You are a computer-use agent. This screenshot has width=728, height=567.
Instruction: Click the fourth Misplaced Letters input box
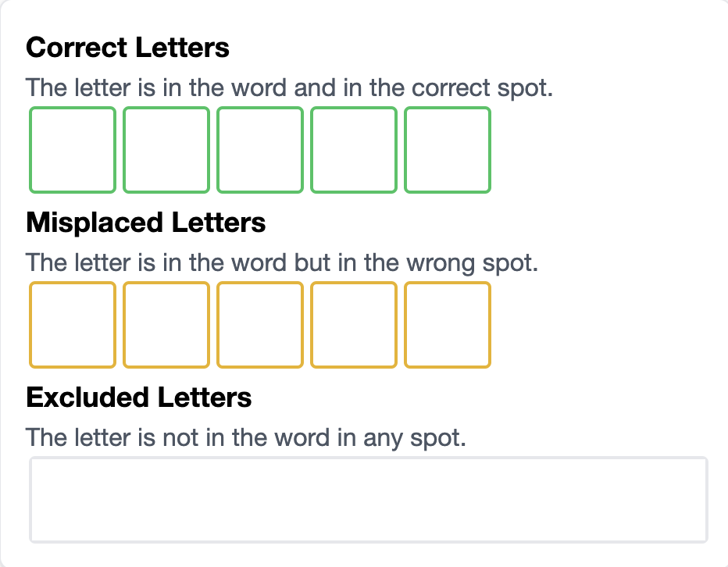353,325
